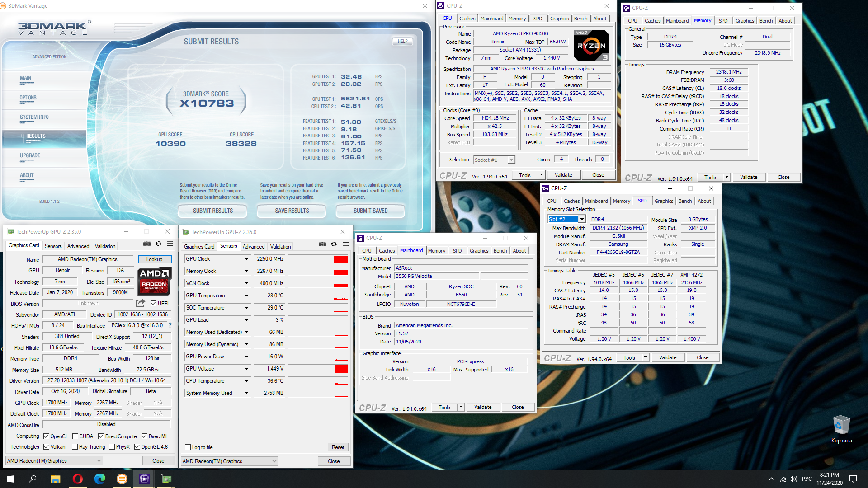
Task: Toggle the OpenCL checkbox
Action: click(x=46, y=436)
